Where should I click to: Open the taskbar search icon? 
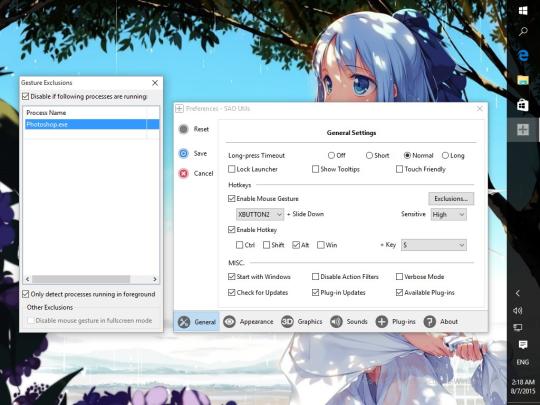523,32
